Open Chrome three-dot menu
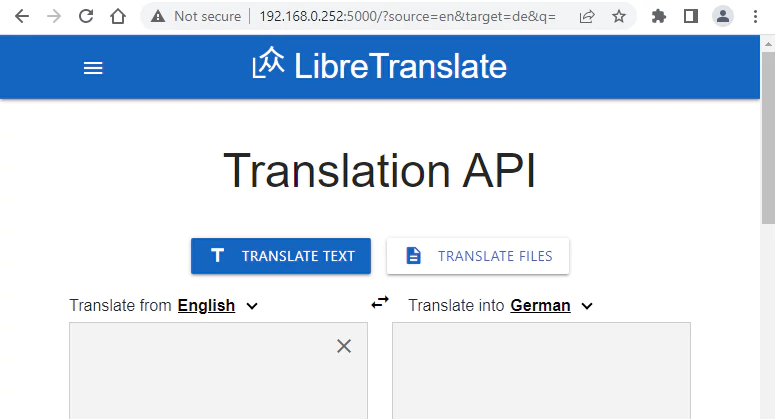Image resolution: width=778 pixels, height=419 pixels. 755,16
